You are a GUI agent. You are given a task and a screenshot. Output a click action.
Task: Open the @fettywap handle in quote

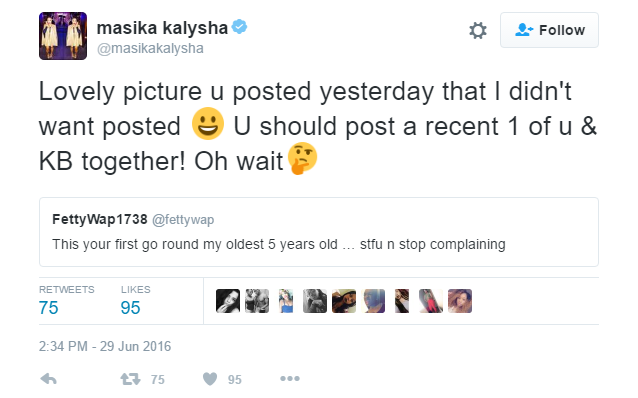(183, 220)
